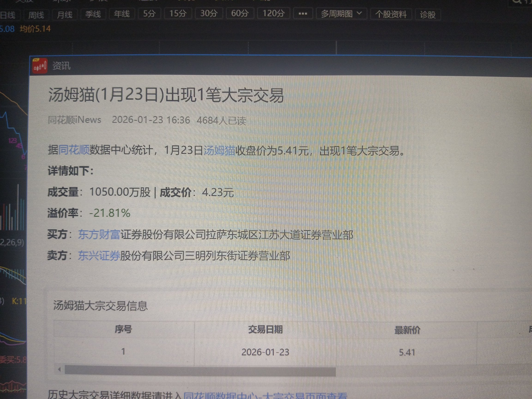Image resolution: width=532 pixels, height=399 pixels.
Task: Open the 东方财富 buyer link
Action: (x=99, y=235)
